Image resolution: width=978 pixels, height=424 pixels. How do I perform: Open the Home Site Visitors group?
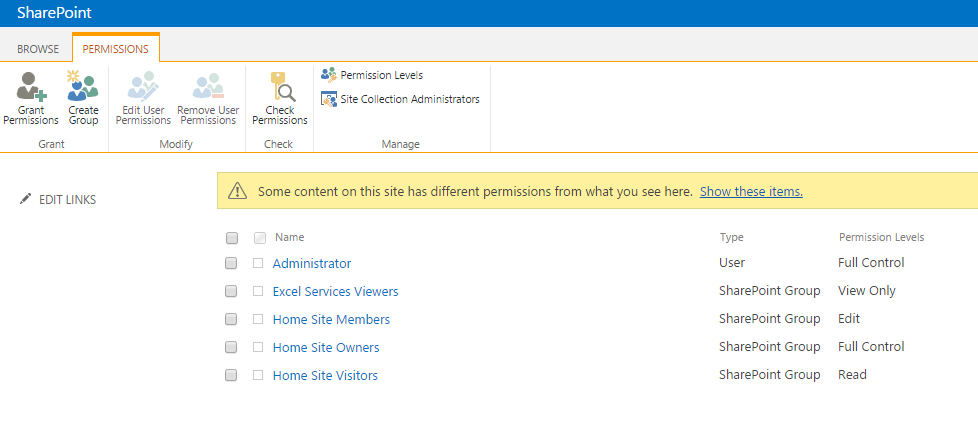click(325, 375)
